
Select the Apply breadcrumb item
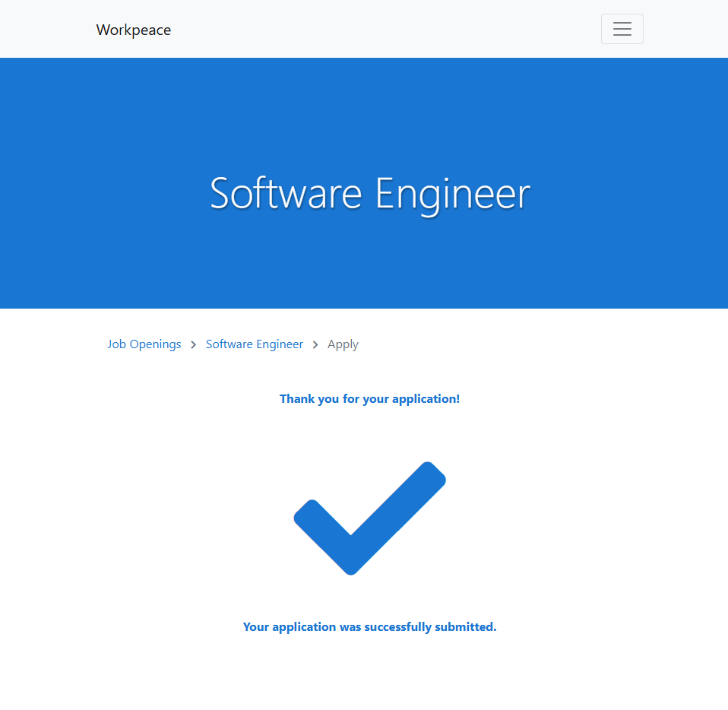343,344
